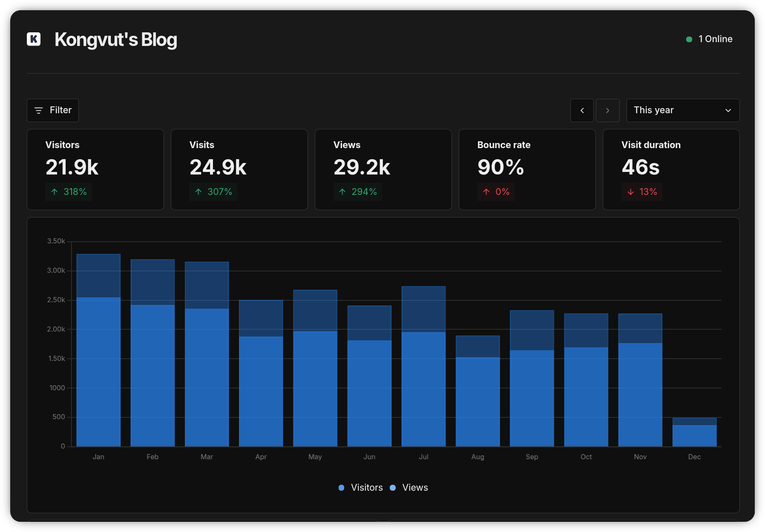Click the Visits 307% increase badge
This screenshot has width=765, height=532.
click(x=213, y=192)
